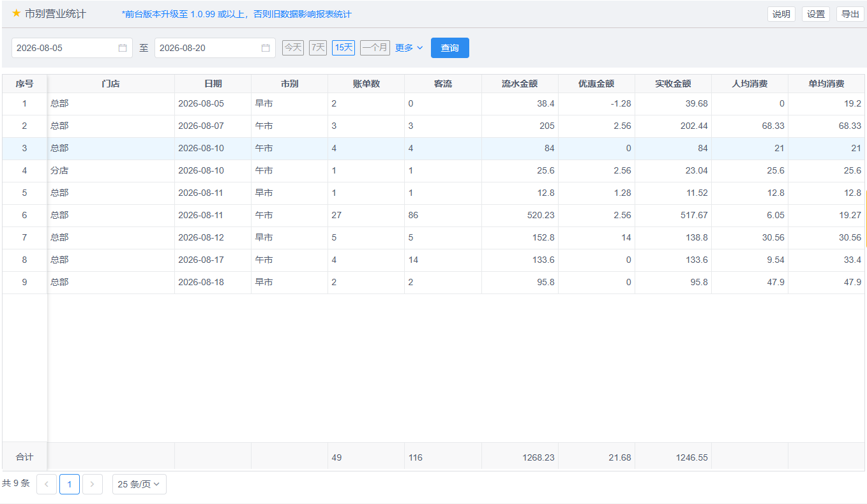Click the 9.54 人均消费 value

[775, 260]
